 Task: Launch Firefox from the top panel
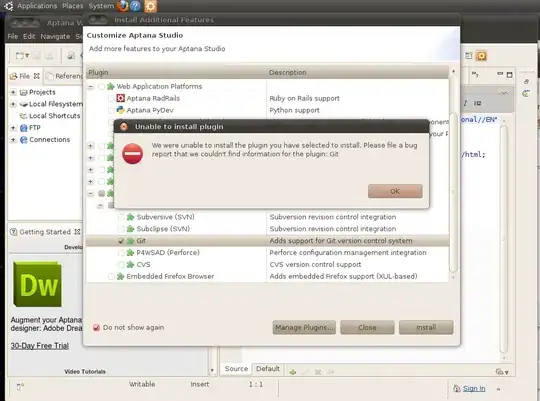point(123,6)
